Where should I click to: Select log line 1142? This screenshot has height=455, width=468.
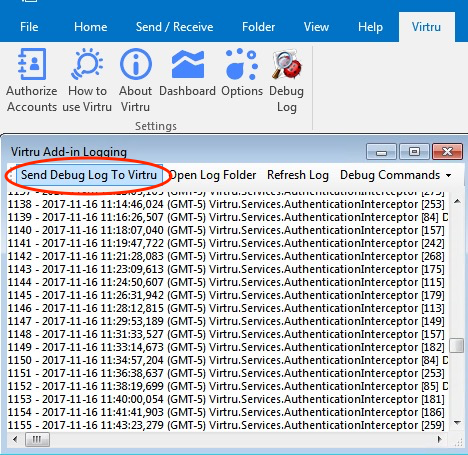(226, 256)
